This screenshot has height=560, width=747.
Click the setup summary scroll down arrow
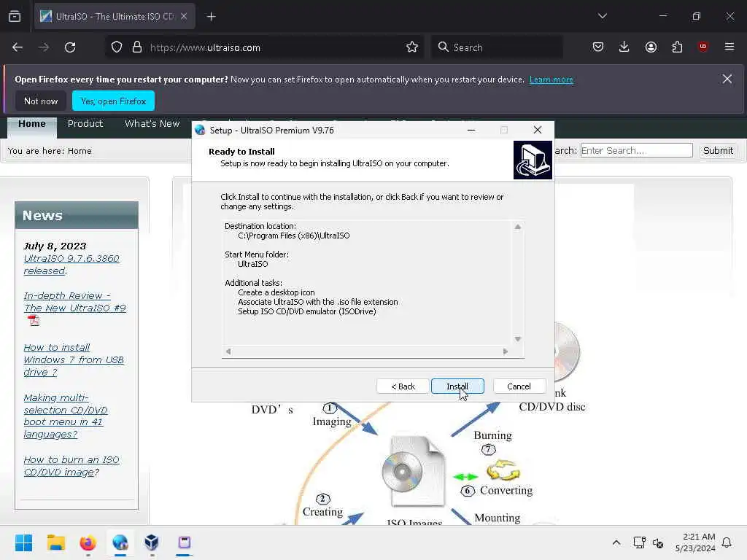point(518,339)
